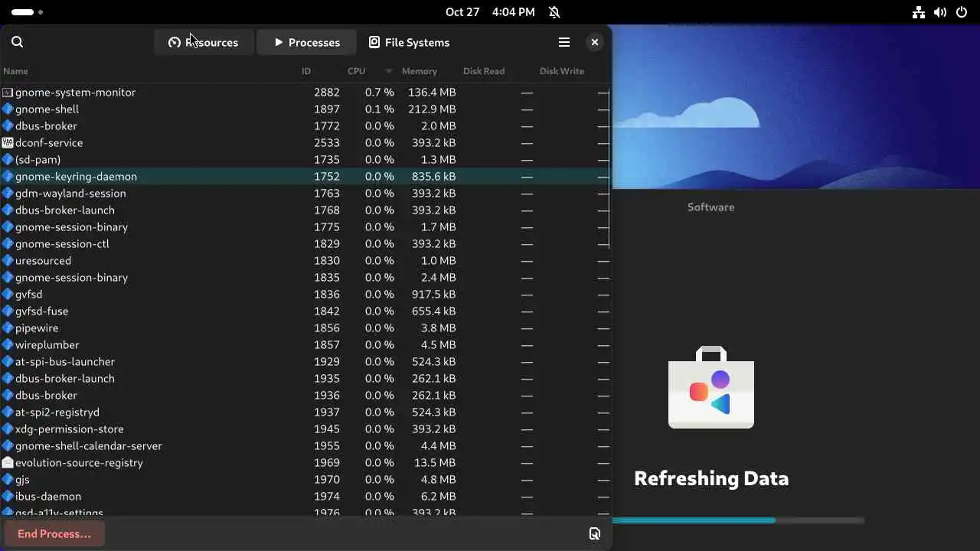Viewport: 980px width, 551px height.
Task: Click the notifications muted bell icon
Action: point(554,12)
